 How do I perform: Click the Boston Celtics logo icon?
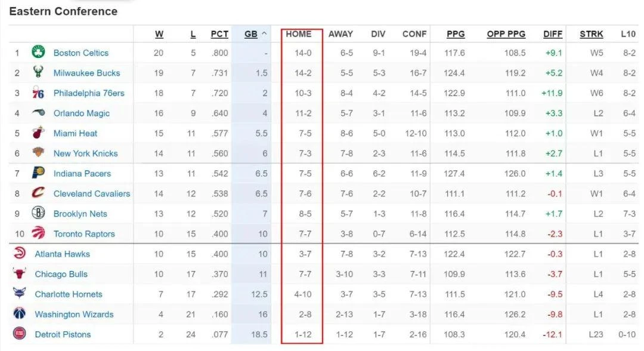pos(38,52)
